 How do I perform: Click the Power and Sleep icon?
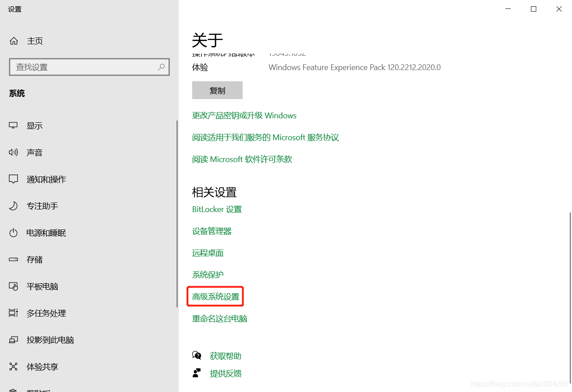[13, 233]
